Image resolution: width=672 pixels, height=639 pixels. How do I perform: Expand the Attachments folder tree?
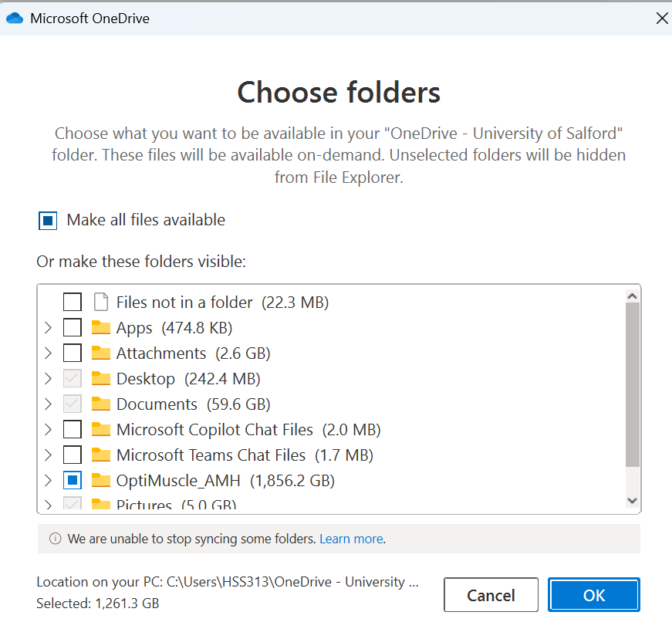pos(48,353)
